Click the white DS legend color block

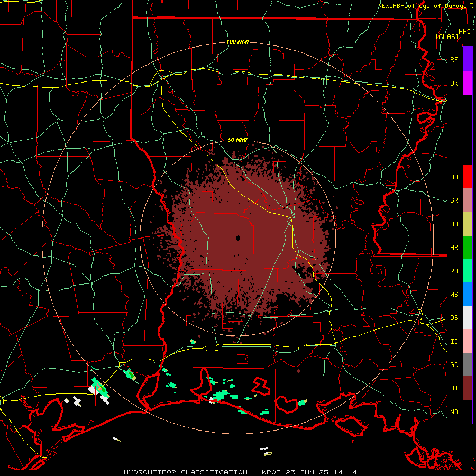(467, 317)
